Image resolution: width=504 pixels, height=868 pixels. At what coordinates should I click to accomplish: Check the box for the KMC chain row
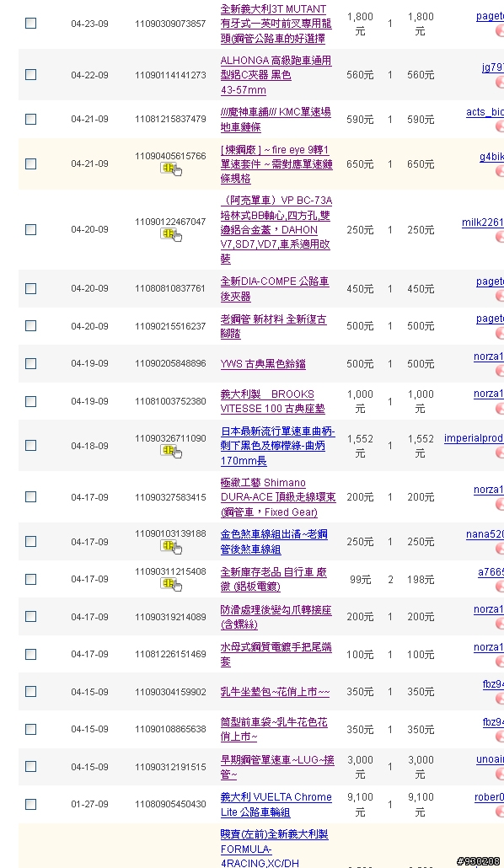[31, 119]
